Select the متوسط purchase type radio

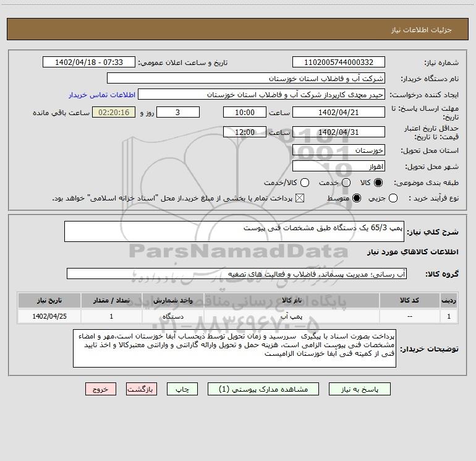tap(357, 198)
